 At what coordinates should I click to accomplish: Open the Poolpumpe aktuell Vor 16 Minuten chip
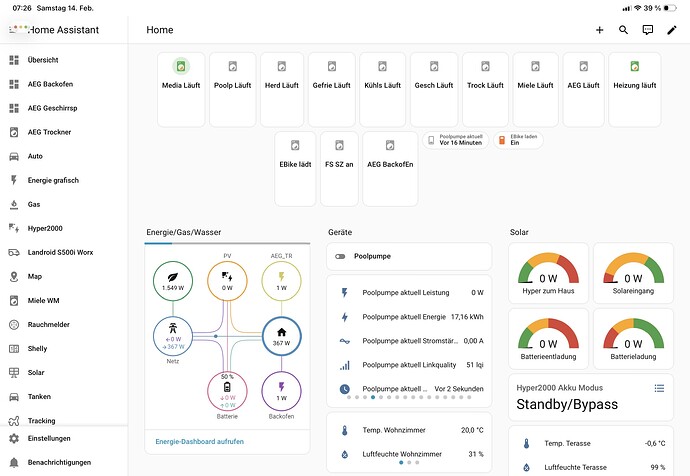455,140
